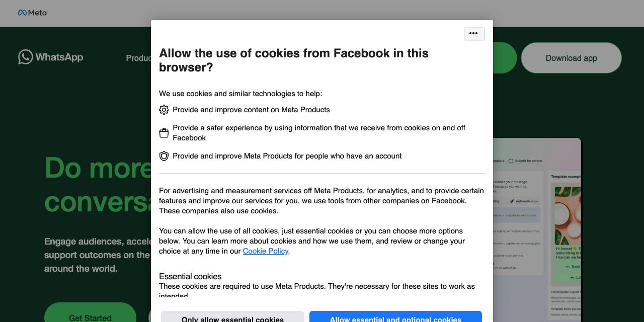Click the Meta logo in header
The height and width of the screenshot is (322, 644).
click(32, 13)
